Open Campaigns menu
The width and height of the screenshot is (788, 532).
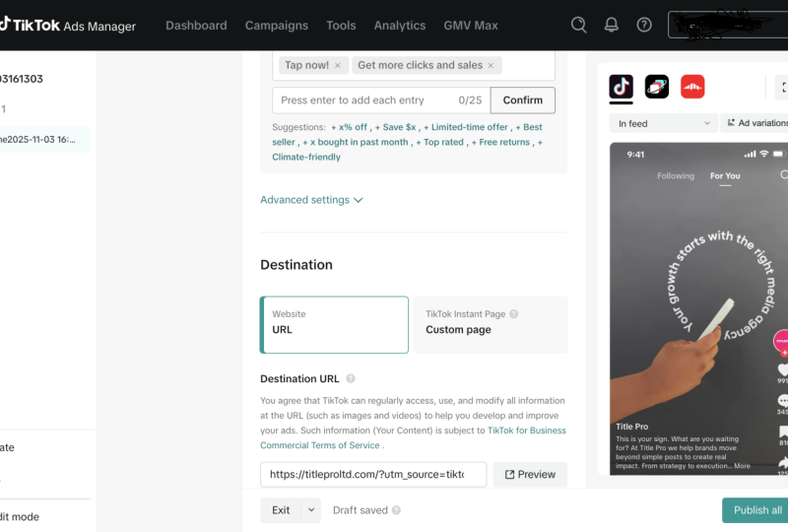point(277,26)
